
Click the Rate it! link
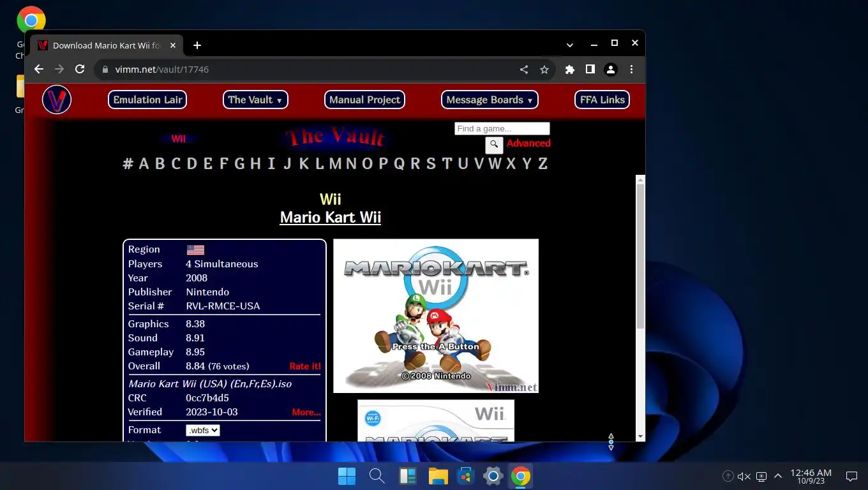[x=305, y=366]
